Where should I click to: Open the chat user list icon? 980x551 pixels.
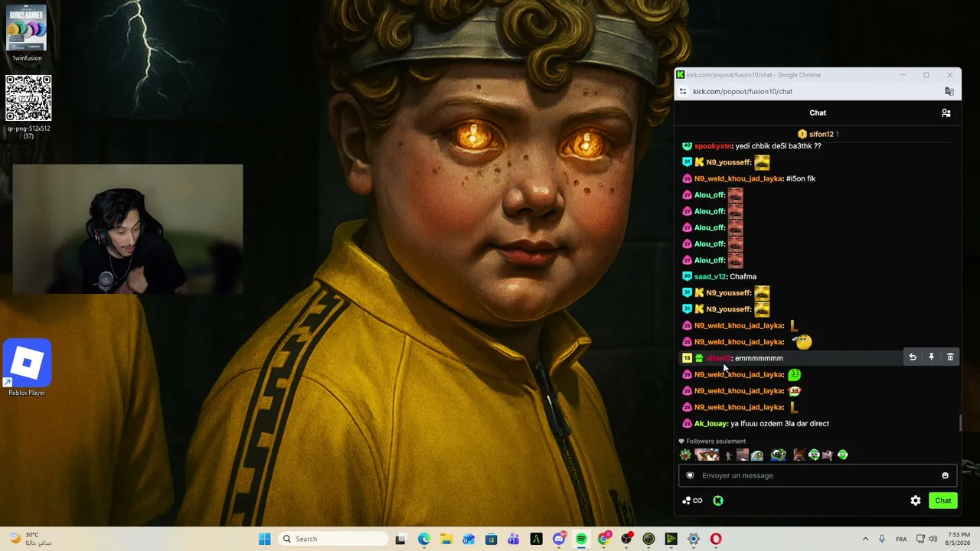click(x=946, y=113)
